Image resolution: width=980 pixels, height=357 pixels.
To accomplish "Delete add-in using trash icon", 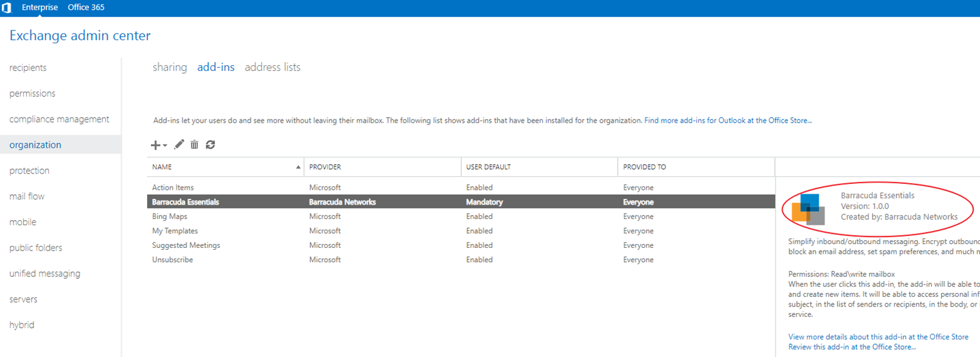I will coord(195,145).
